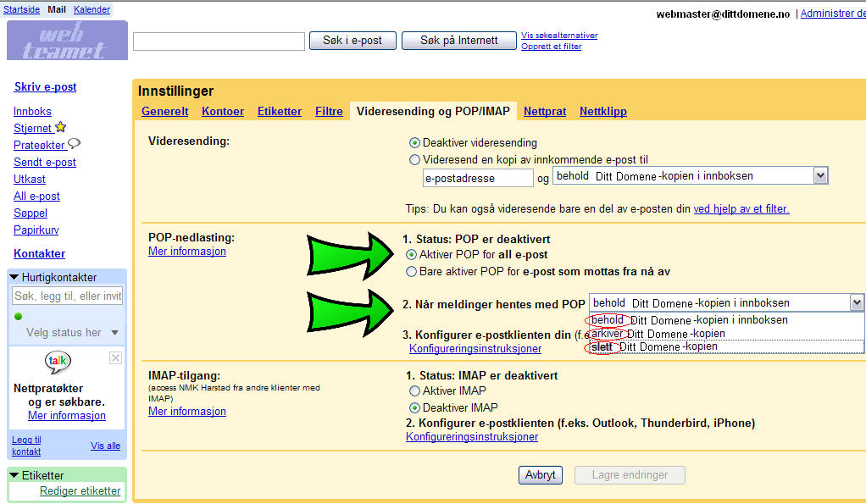Open the Etiketter settings tab
The image size is (866, 504).
point(280,112)
